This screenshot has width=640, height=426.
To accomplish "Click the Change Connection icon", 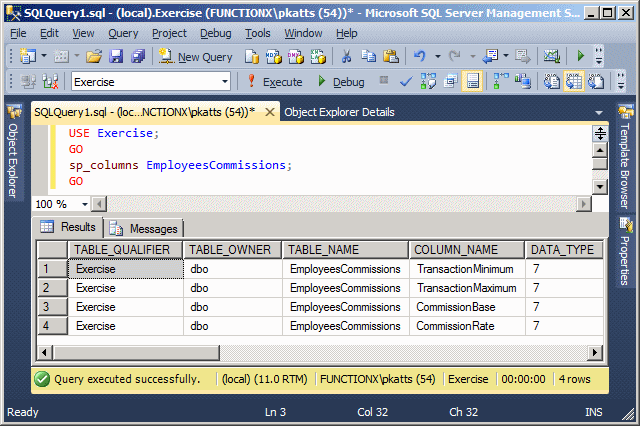I will coord(50,82).
